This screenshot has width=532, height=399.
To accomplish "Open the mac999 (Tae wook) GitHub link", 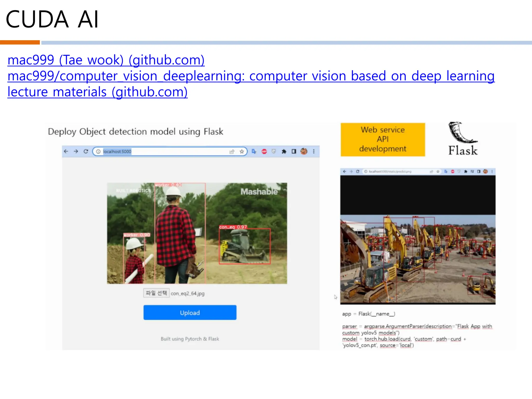I will coord(106,60).
